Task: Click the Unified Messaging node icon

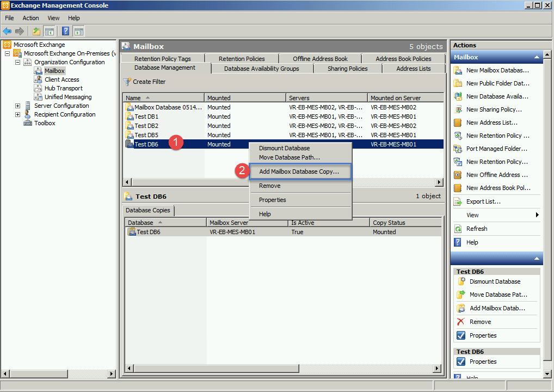Action: [38, 97]
